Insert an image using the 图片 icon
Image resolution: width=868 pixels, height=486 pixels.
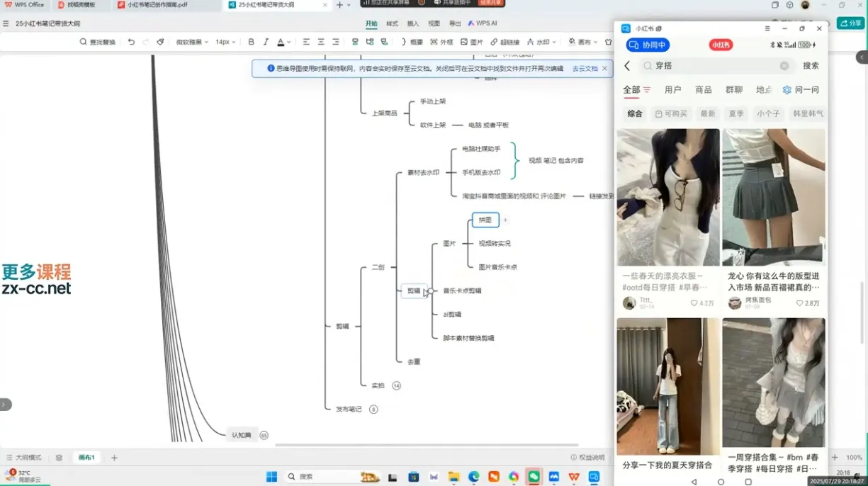tap(471, 42)
